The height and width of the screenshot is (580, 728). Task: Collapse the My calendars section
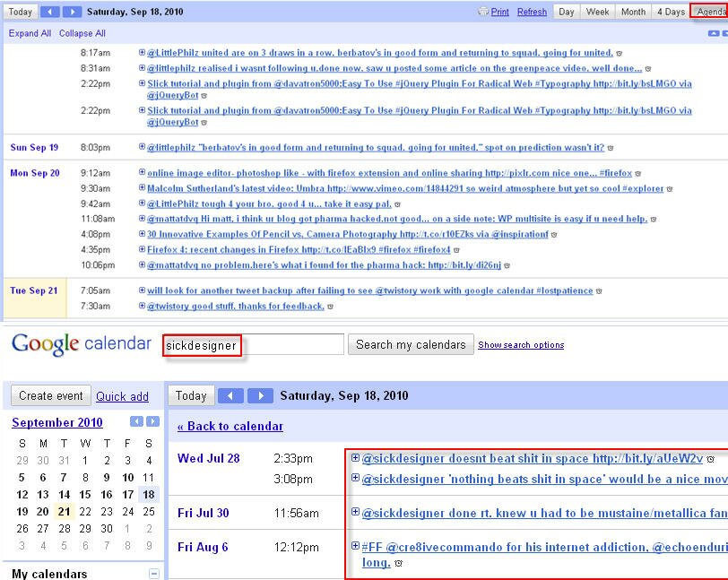154,574
